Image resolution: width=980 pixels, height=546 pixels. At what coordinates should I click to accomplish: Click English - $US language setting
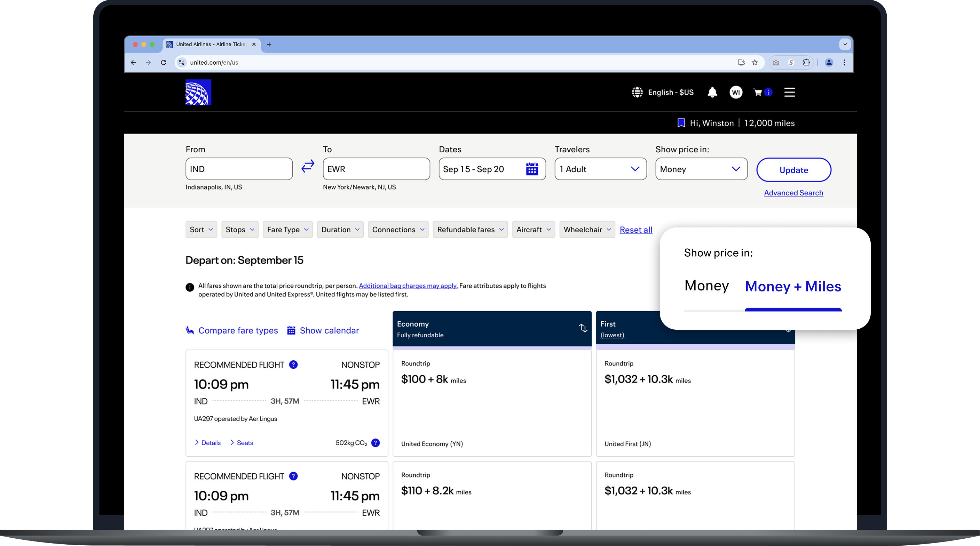(x=670, y=93)
